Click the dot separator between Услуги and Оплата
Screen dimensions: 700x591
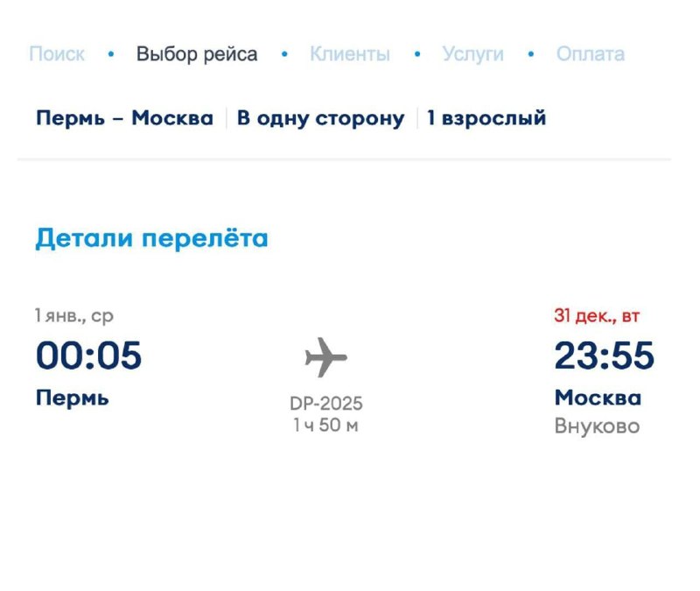pyautogui.click(x=531, y=54)
